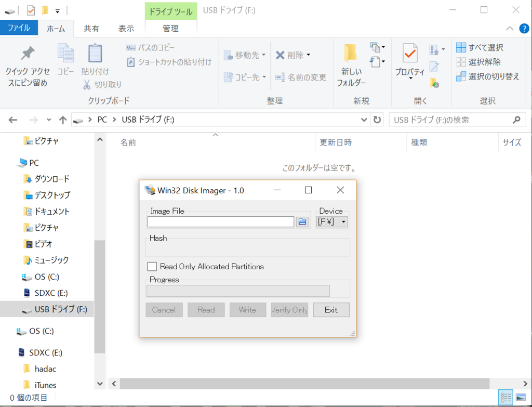Open the Device [F:\] dropdown

tap(332, 221)
